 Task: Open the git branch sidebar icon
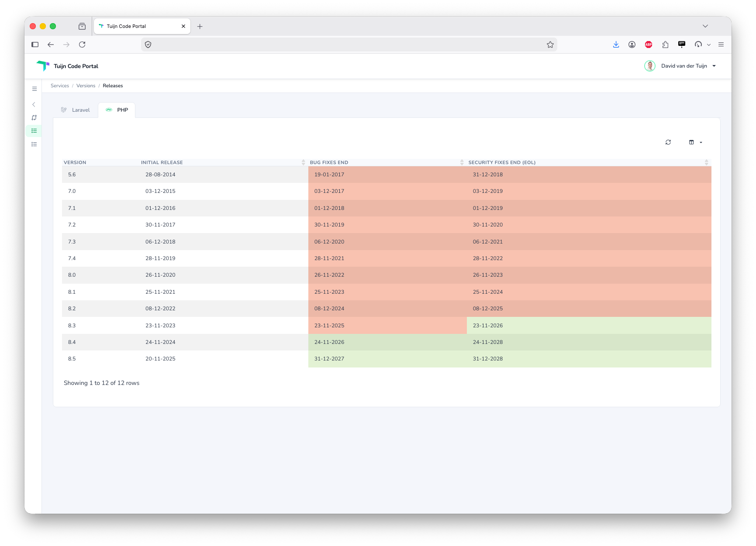click(34, 118)
